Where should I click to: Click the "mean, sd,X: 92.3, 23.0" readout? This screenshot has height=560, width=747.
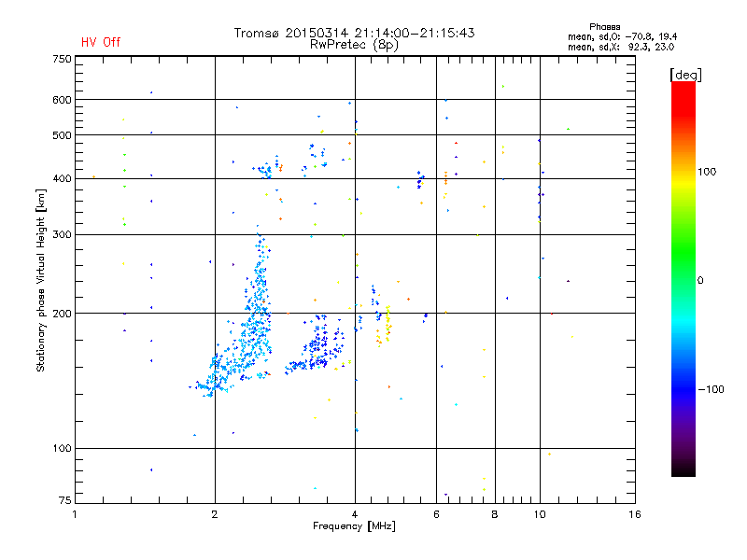(x=621, y=47)
